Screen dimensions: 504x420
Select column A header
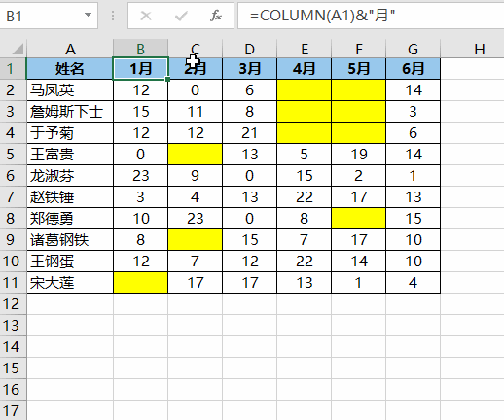coord(70,49)
